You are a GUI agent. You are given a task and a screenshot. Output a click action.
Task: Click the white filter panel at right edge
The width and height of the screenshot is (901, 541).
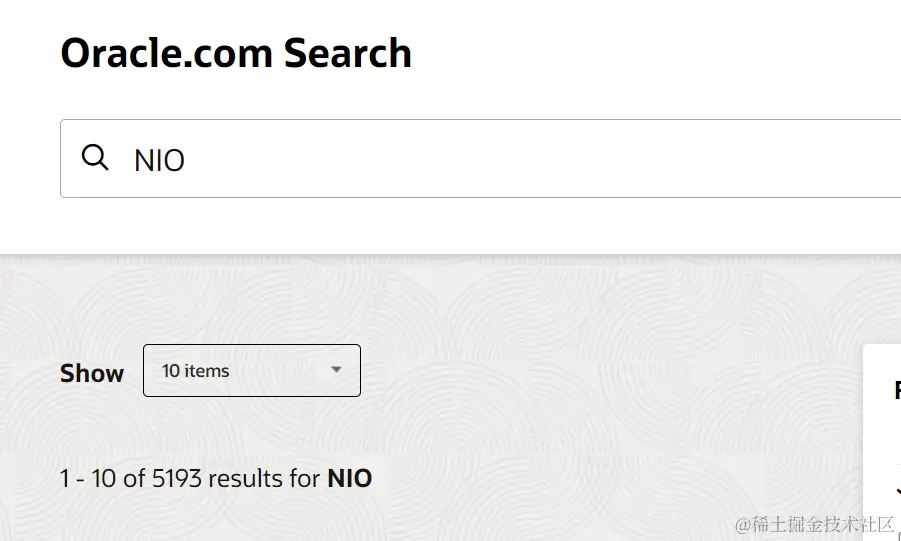pos(882,443)
